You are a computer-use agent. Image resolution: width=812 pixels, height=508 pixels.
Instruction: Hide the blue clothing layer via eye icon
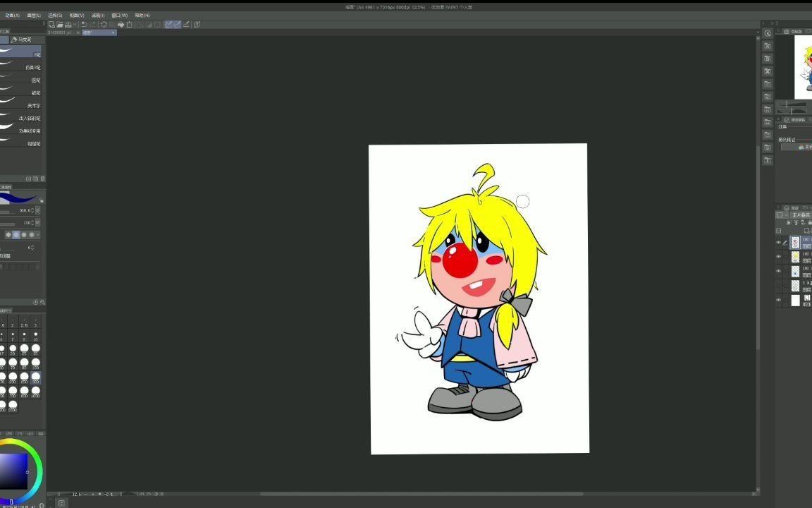(778, 271)
